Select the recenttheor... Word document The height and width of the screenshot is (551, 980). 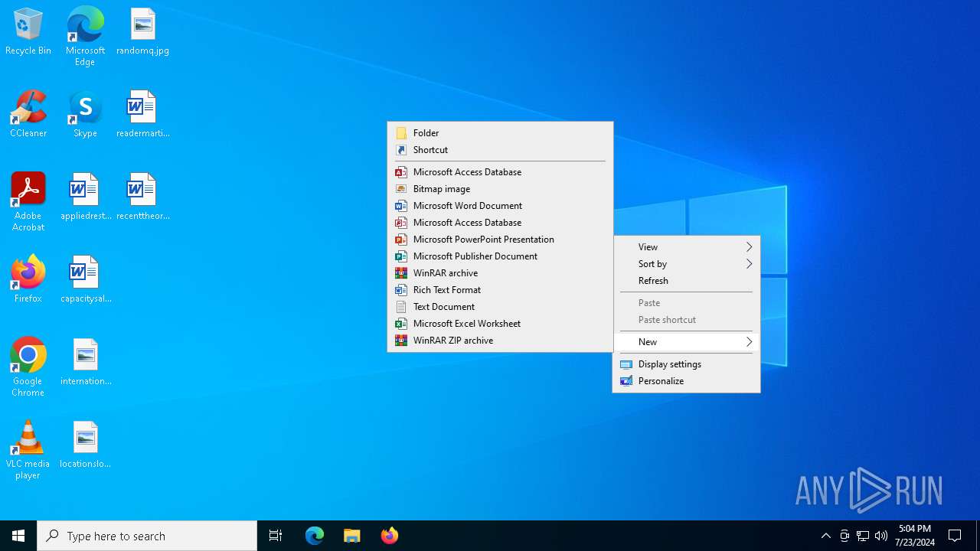[142, 197]
